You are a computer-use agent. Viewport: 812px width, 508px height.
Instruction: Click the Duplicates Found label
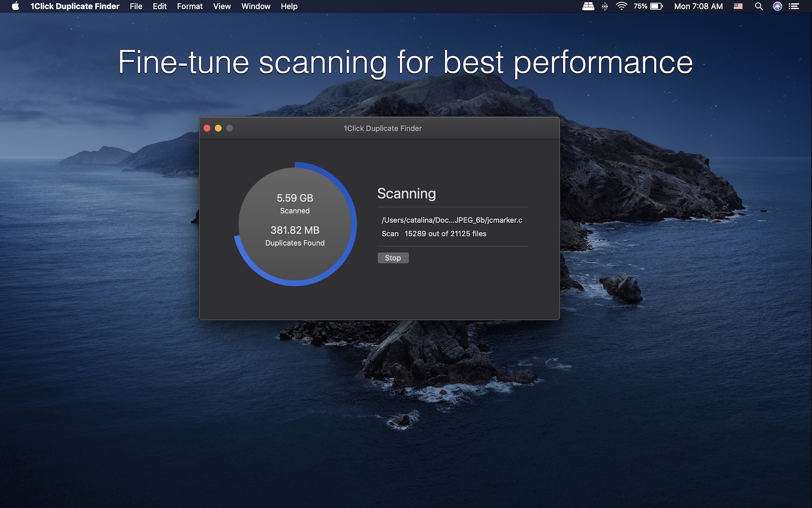pos(295,243)
